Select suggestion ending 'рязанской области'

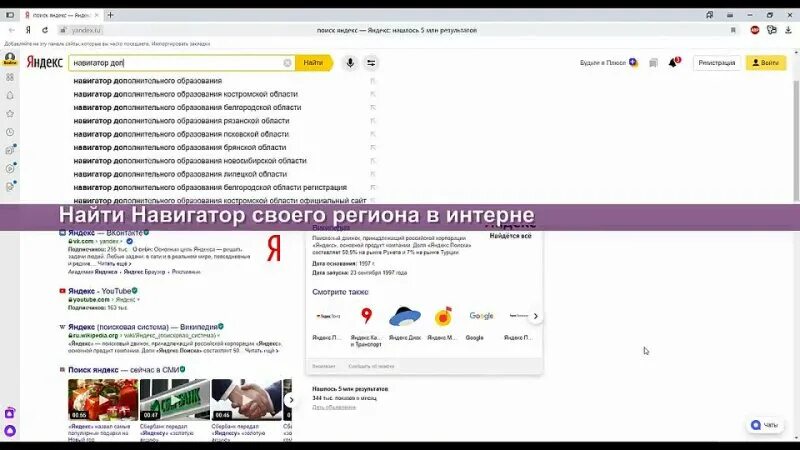point(181,120)
